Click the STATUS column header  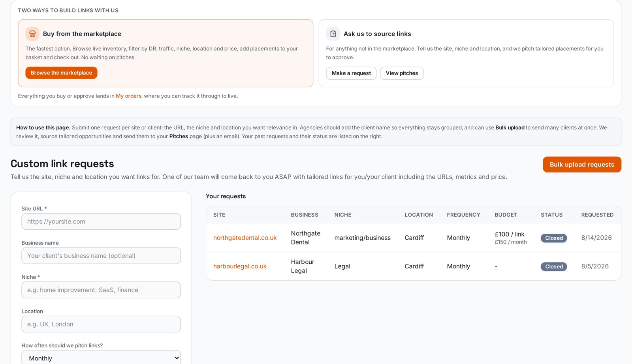pyautogui.click(x=552, y=215)
